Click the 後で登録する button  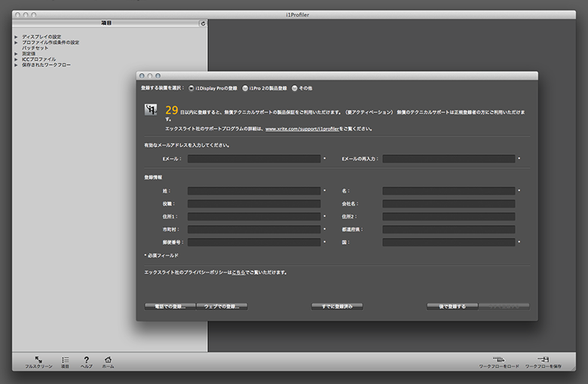pyautogui.click(x=452, y=306)
